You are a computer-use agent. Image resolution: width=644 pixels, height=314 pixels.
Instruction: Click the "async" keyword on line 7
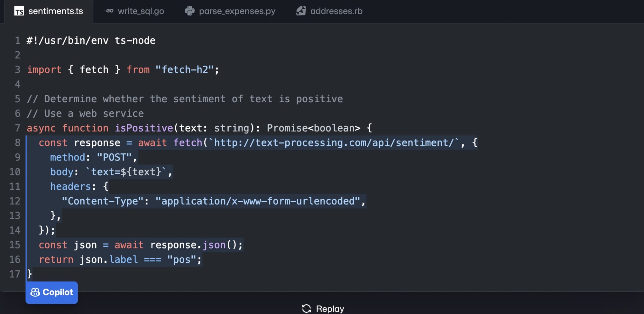pos(41,128)
